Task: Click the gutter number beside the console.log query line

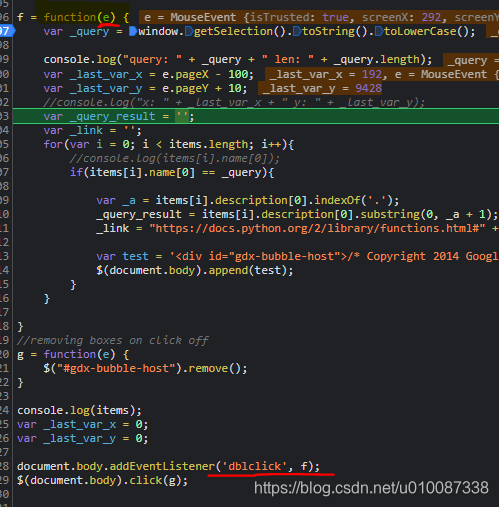Action: coord(5,59)
